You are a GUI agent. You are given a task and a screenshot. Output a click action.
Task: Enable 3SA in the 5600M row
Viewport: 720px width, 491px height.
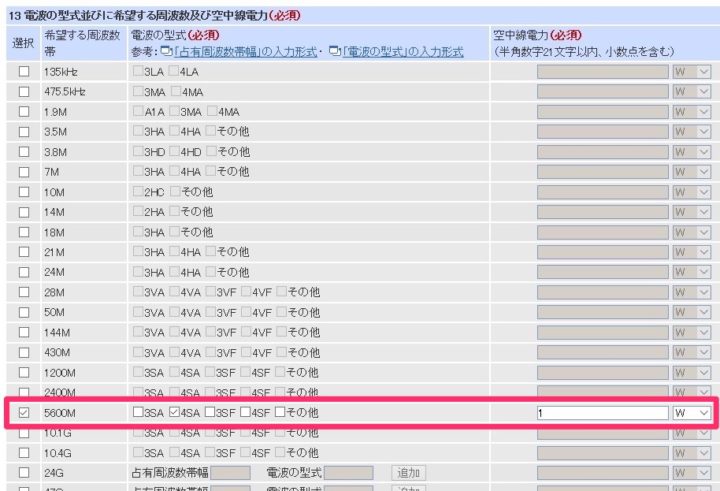(x=138, y=412)
